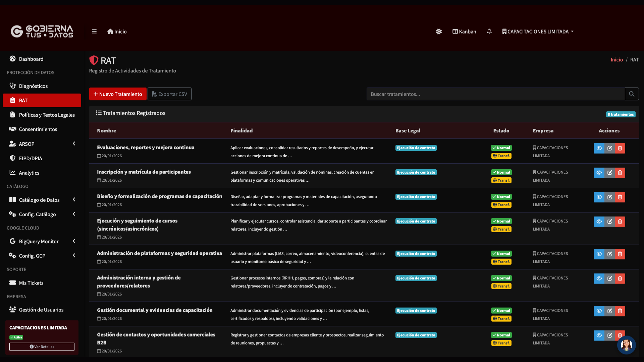Edit the Gestión documental y evidencias row
This screenshot has width=644, height=362.
point(610,311)
